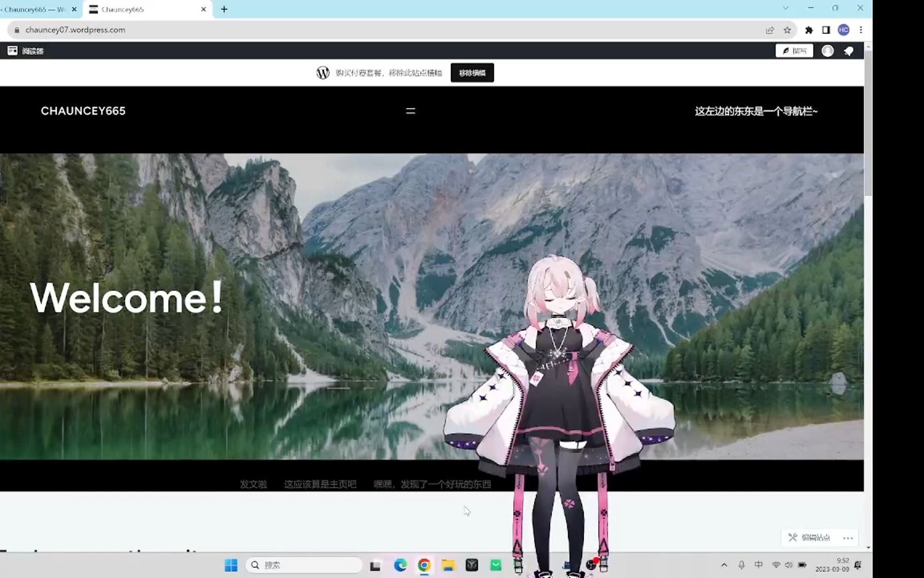Click the 这左边的东东是一个导航栏~ header text
Screen dimensions: 924x578
pyautogui.click(x=756, y=111)
